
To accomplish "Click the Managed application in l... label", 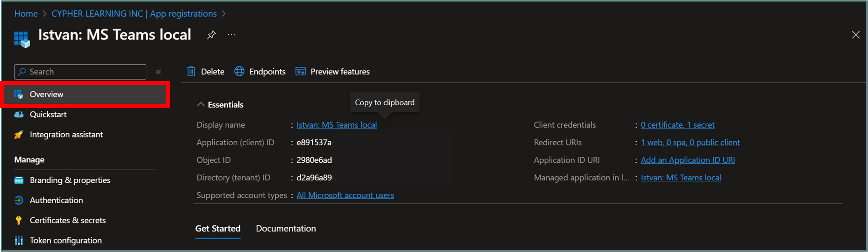I will coord(581,178).
